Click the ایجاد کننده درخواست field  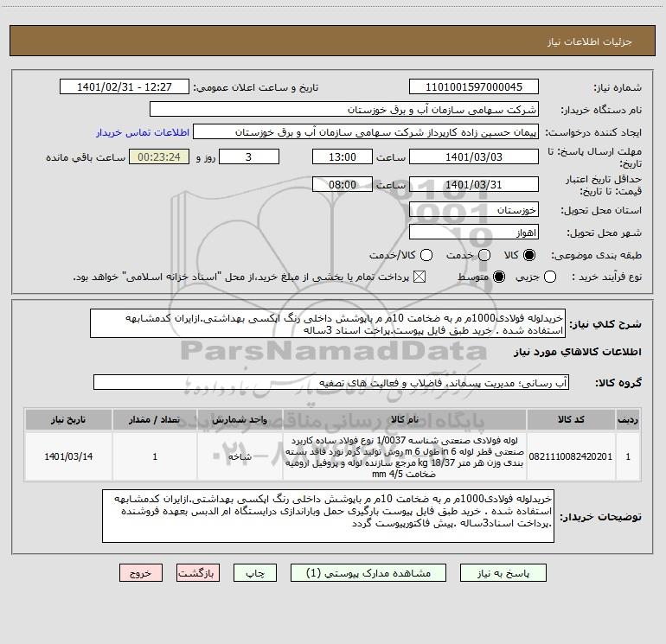(x=366, y=131)
